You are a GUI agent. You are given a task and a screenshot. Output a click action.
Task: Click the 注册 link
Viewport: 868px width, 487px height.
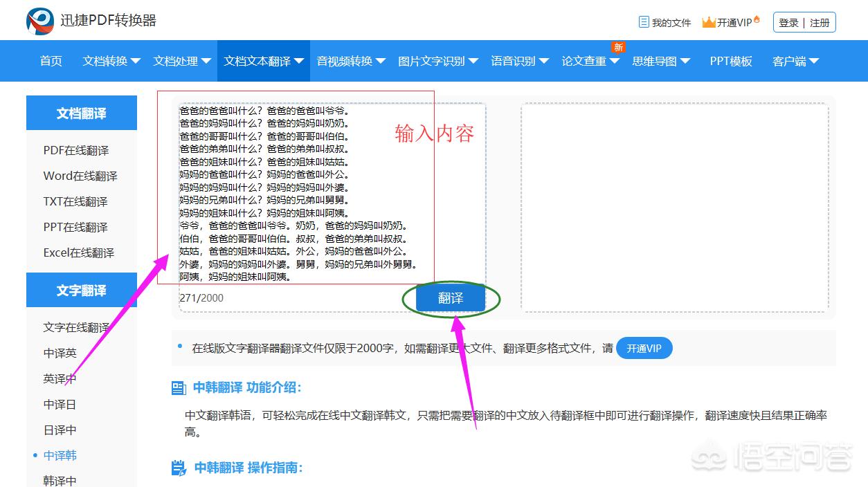[820, 23]
